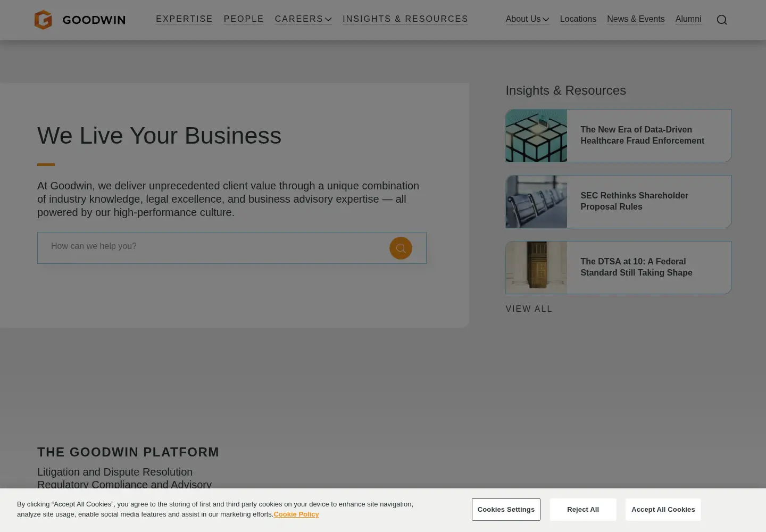
Task: Open the header search magnifier icon
Action: 722,20
